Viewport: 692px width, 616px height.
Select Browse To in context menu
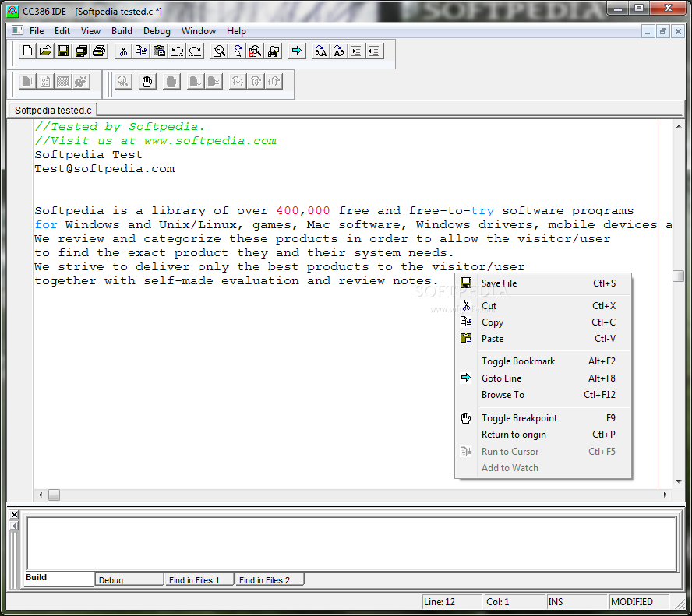[x=543, y=395]
